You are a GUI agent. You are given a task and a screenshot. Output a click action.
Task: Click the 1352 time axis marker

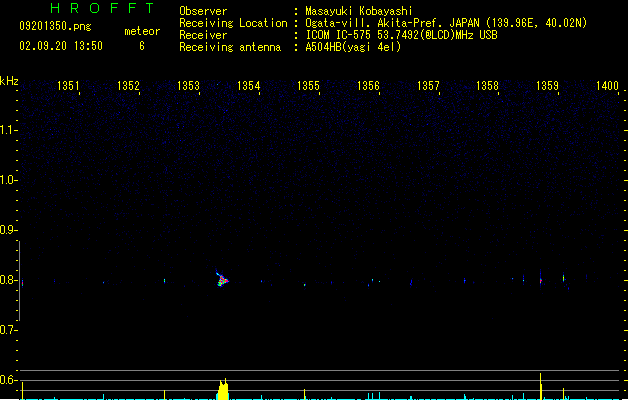pyautogui.click(x=128, y=86)
